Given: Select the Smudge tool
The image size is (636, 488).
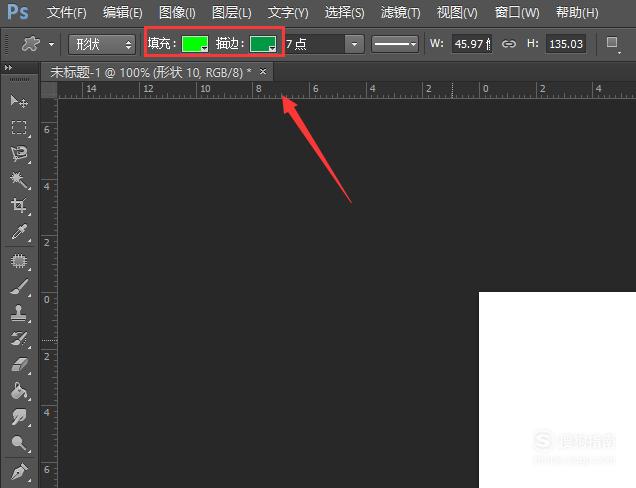Looking at the screenshot, I should 19,417.
